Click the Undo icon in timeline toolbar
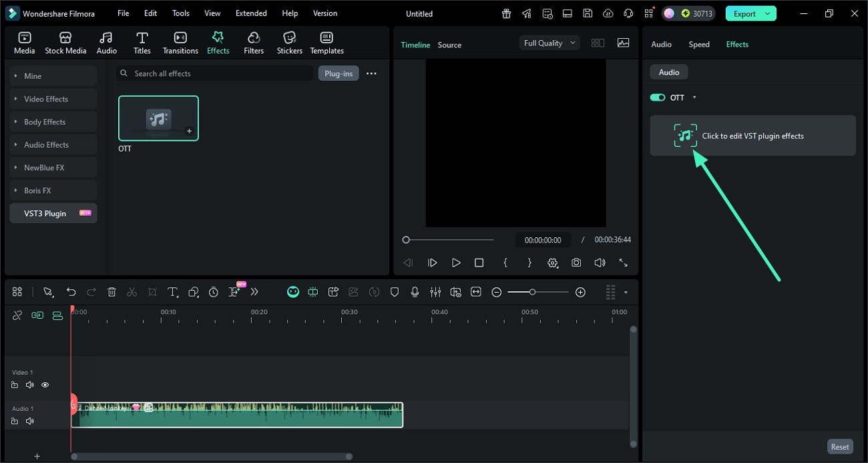Screen dimensions: 868x463 71,292
